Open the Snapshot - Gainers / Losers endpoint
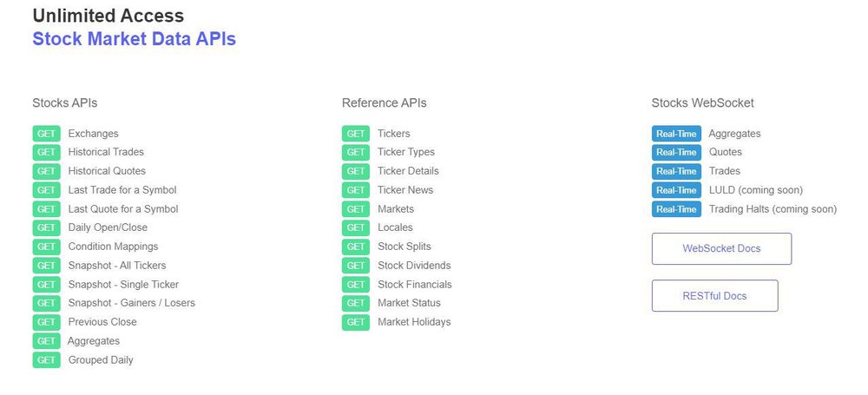 pos(131,303)
